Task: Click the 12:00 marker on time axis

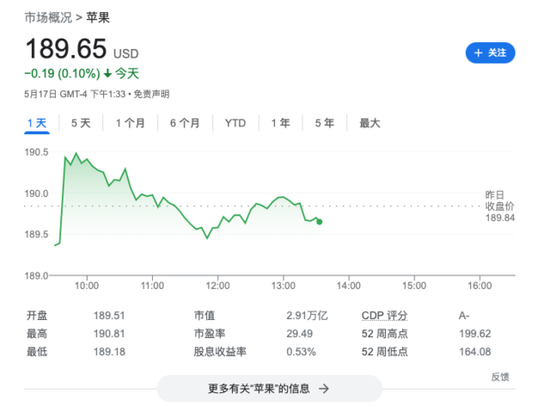Action: (218, 285)
